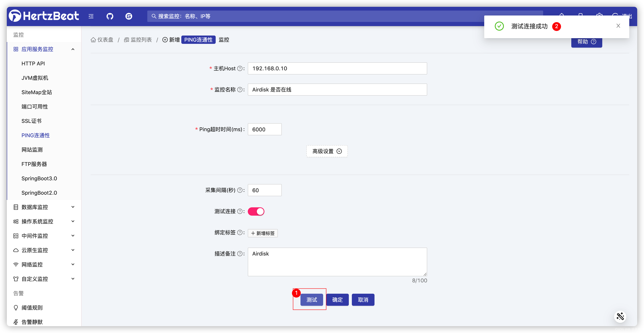Toggle the 测试连接 switch off

point(256,211)
